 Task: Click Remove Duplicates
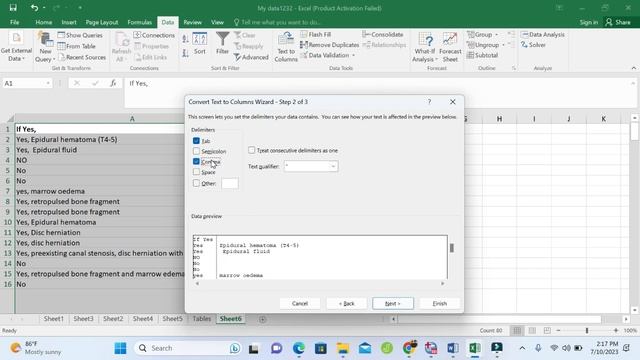[329, 45]
